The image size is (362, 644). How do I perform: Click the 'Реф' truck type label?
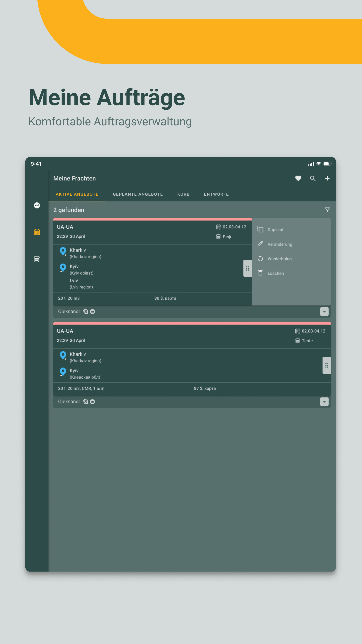(227, 237)
